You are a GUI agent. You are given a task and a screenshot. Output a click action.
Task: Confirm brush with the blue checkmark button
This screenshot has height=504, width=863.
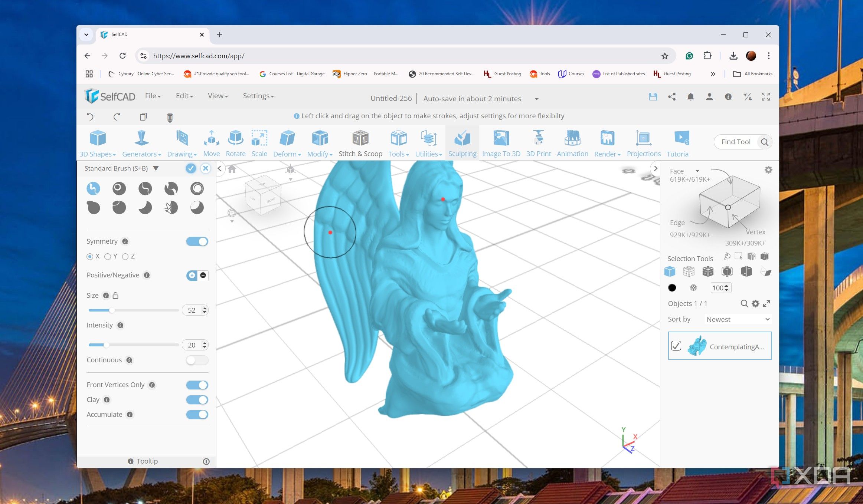[x=191, y=168]
